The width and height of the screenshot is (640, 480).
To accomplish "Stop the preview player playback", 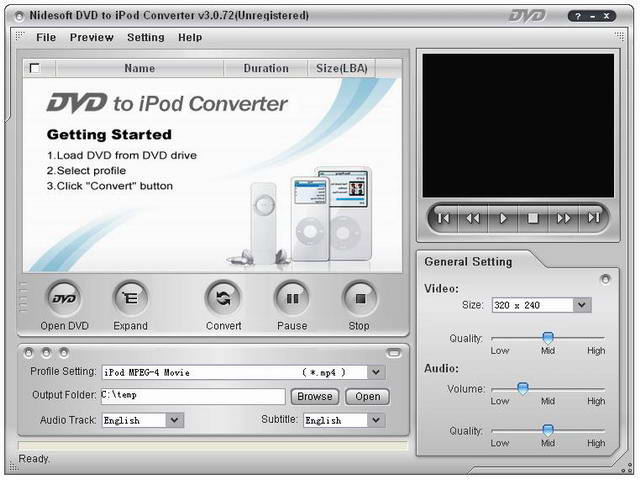I will (533, 219).
